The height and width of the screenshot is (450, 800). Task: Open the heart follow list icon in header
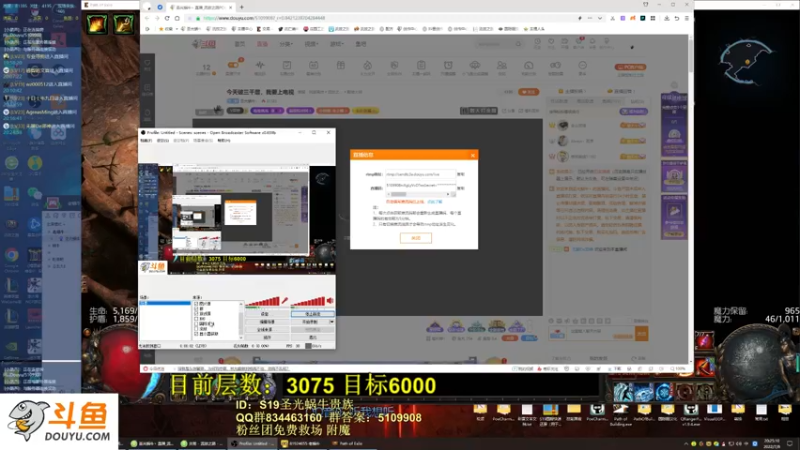pos(551,42)
